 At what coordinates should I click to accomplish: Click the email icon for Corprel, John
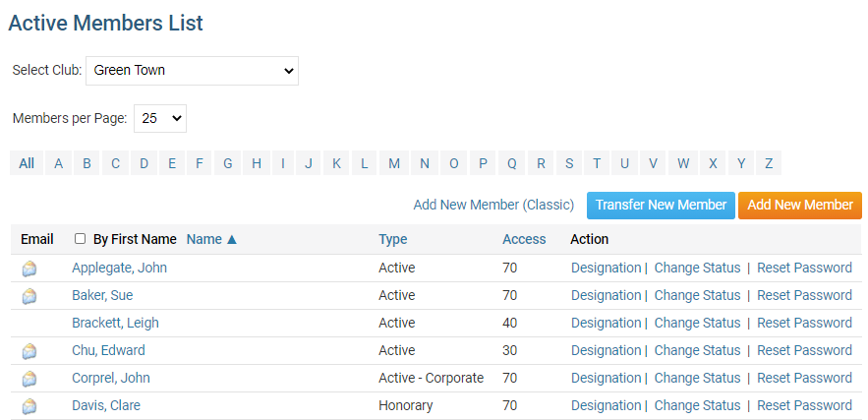click(29, 379)
